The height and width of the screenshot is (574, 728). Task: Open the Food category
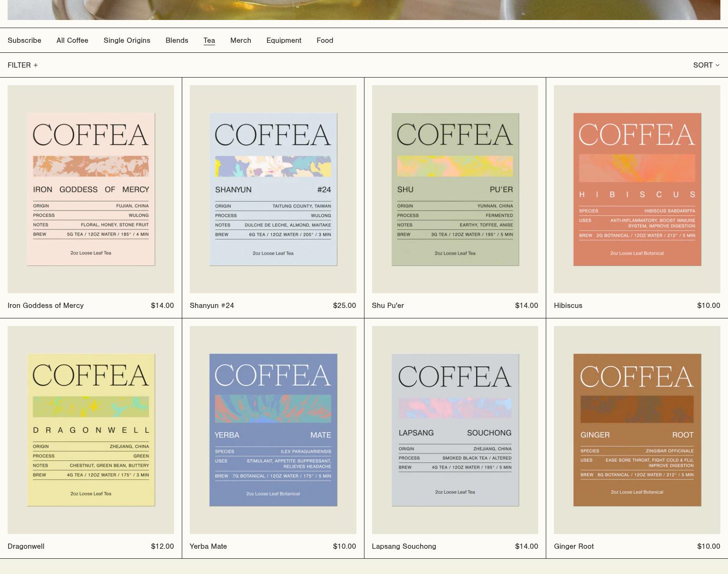325,40
